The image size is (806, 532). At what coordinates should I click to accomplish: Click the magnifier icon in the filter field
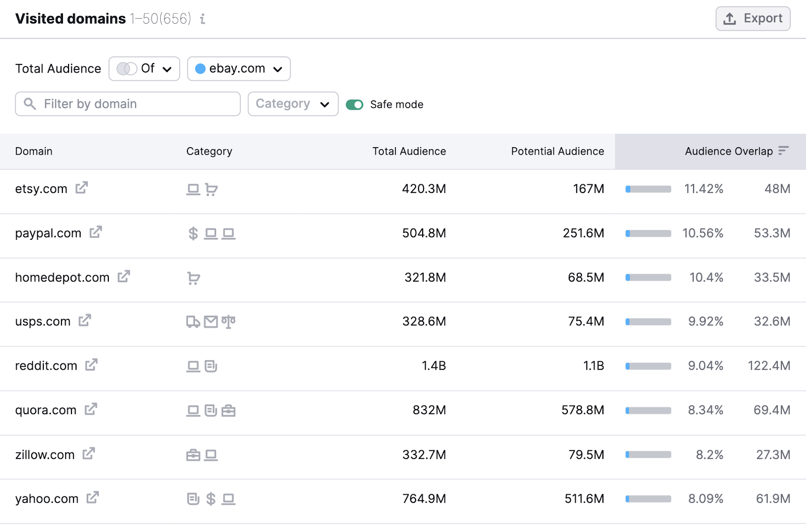tap(30, 104)
